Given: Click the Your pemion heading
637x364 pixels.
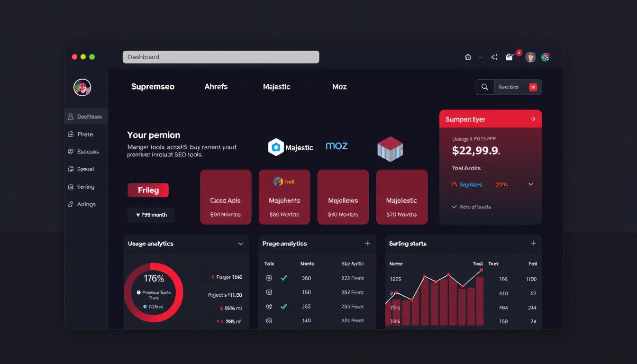Looking at the screenshot, I should pos(154,135).
